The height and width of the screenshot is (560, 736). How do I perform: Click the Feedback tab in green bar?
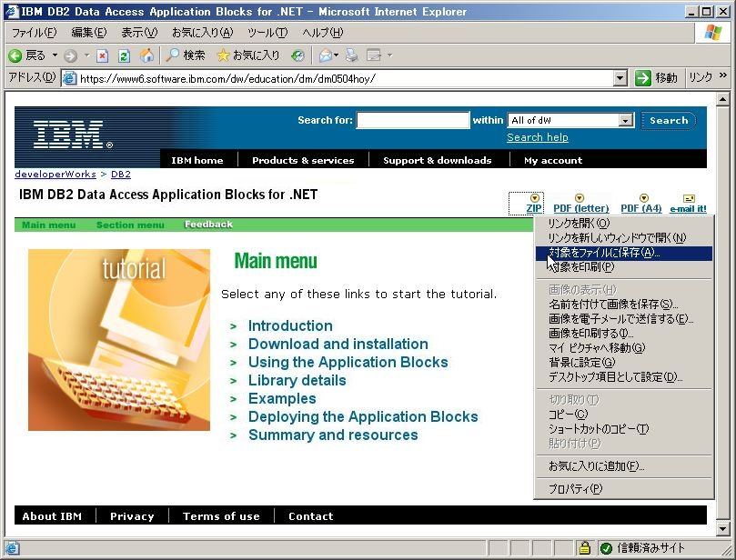pos(208,225)
